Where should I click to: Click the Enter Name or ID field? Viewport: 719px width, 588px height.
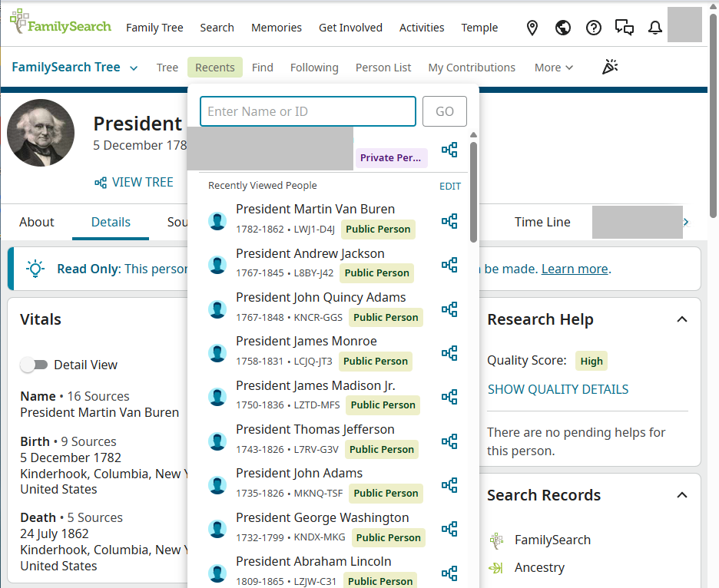pos(308,111)
